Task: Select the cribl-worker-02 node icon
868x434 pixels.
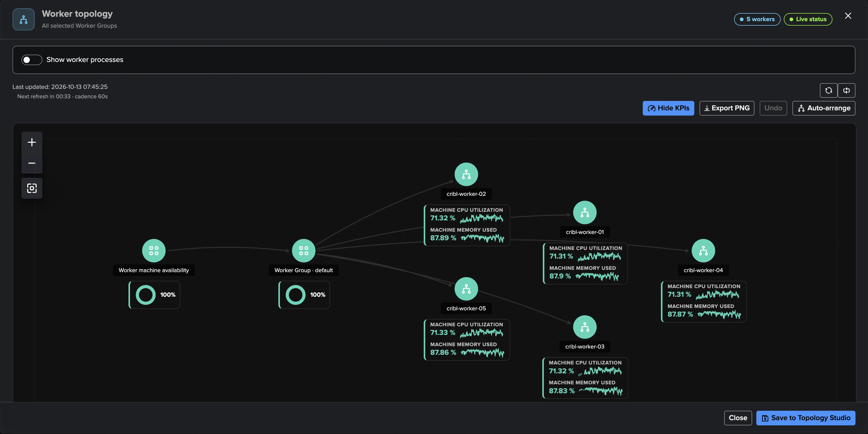Action: (x=466, y=174)
